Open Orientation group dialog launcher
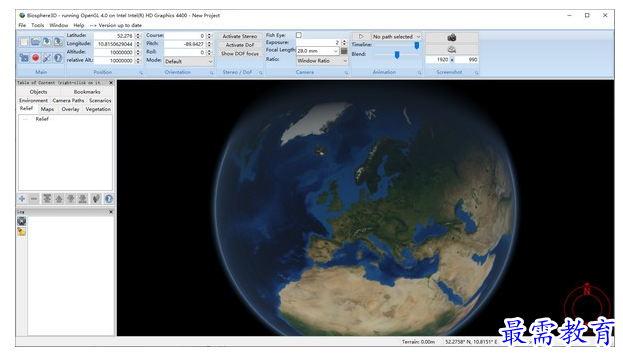The width and height of the screenshot is (623, 364). [x=211, y=73]
